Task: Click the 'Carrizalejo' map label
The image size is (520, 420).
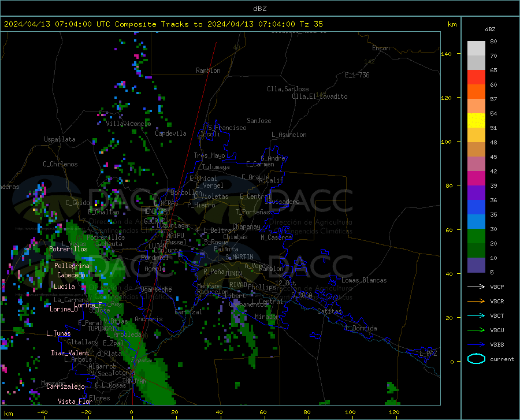Action: 65,386
